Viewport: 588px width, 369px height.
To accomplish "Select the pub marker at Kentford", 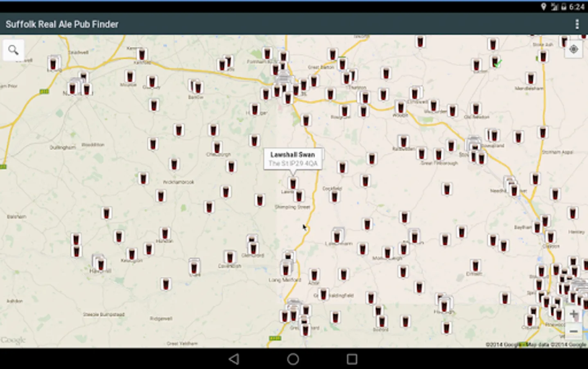I will (x=142, y=54).
